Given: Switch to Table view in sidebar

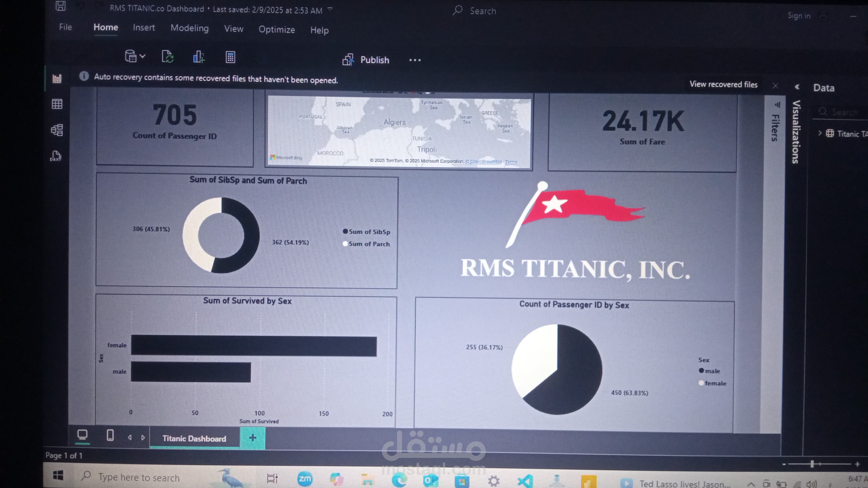Looking at the screenshot, I should pos(57,104).
